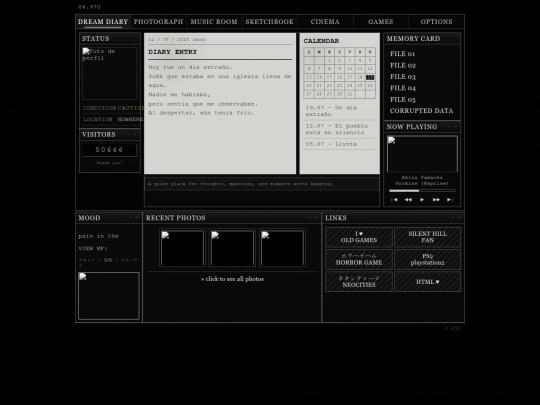Open the SILENT HILL FAN badge

point(427,237)
